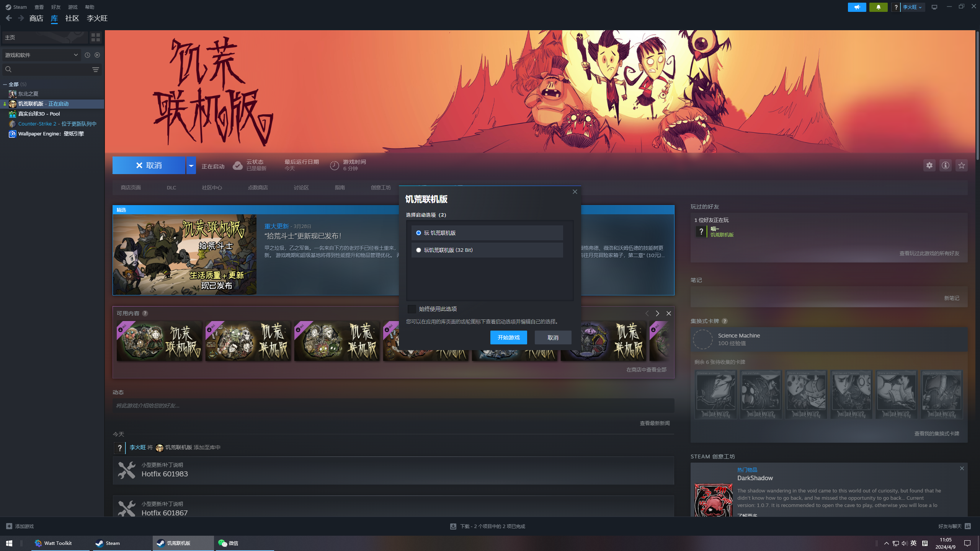Open 查看最新新闻 link
This screenshot has width=980, height=551.
pyautogui.click(x=655, y=423)
